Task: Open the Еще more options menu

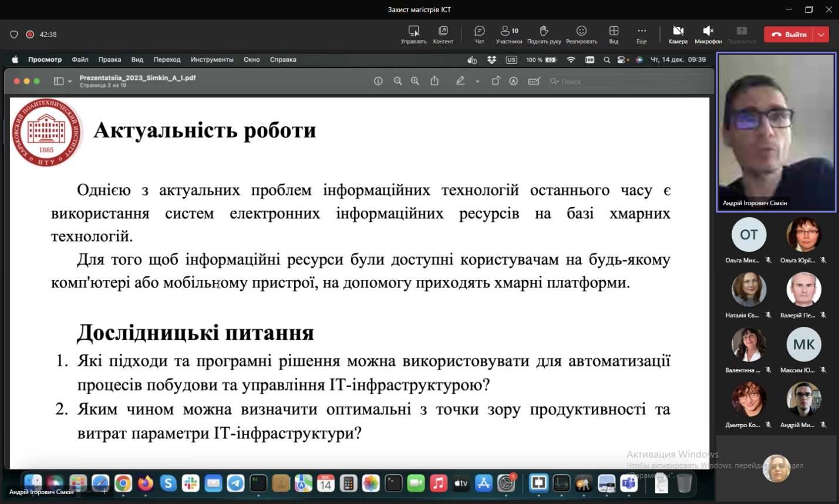Action: click(642, 34)
